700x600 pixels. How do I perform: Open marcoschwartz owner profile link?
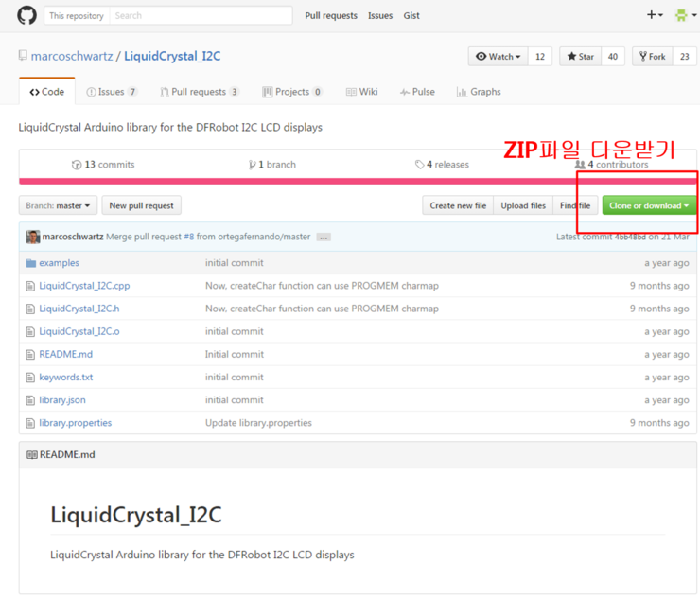(x=72, y=56)
